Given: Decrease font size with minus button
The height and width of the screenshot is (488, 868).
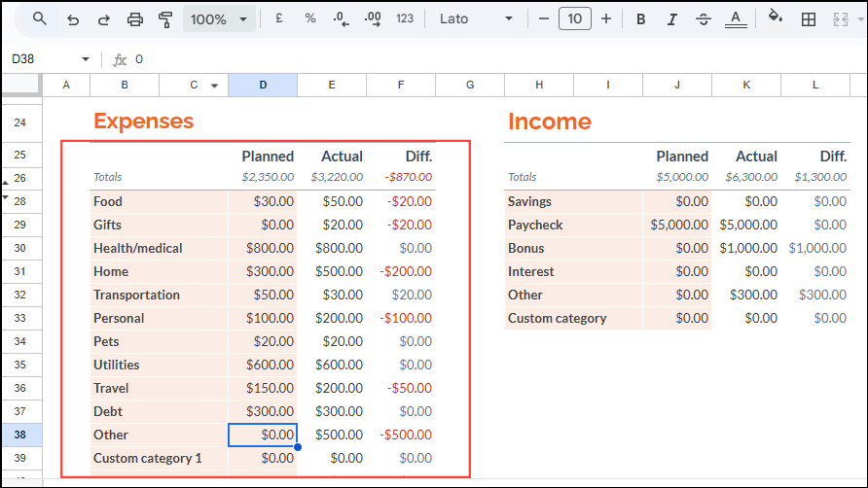Looking at the screenshot, I should pos(544,18).
